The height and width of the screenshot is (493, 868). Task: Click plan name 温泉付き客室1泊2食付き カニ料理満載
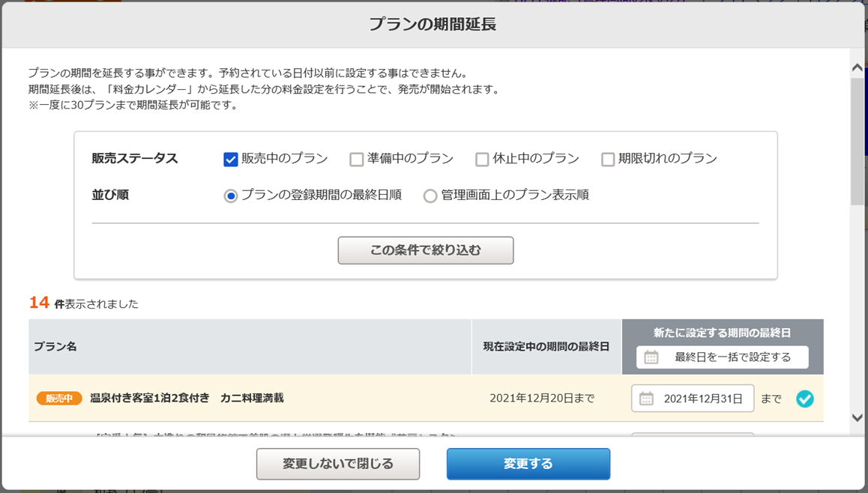pos(187,399)
